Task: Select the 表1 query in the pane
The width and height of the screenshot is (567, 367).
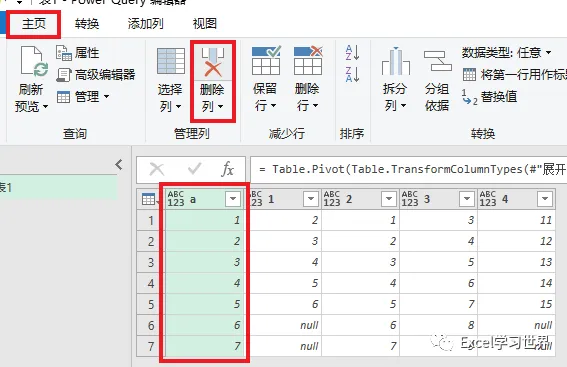Action: pos(58,187)
